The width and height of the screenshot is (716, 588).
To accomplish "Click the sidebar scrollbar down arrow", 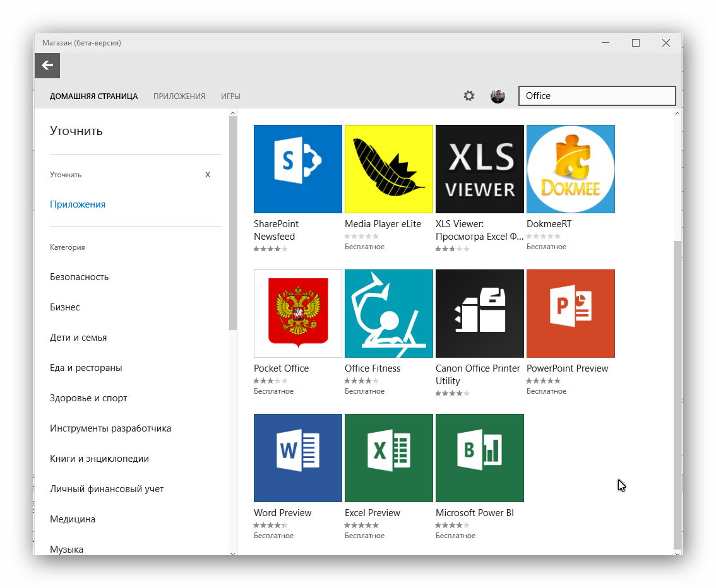I will point(233,553).
